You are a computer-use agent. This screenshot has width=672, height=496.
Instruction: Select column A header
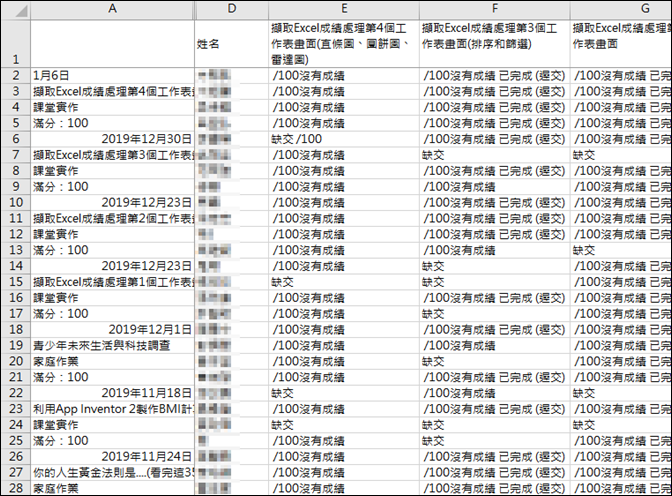(x=112, y=9)
